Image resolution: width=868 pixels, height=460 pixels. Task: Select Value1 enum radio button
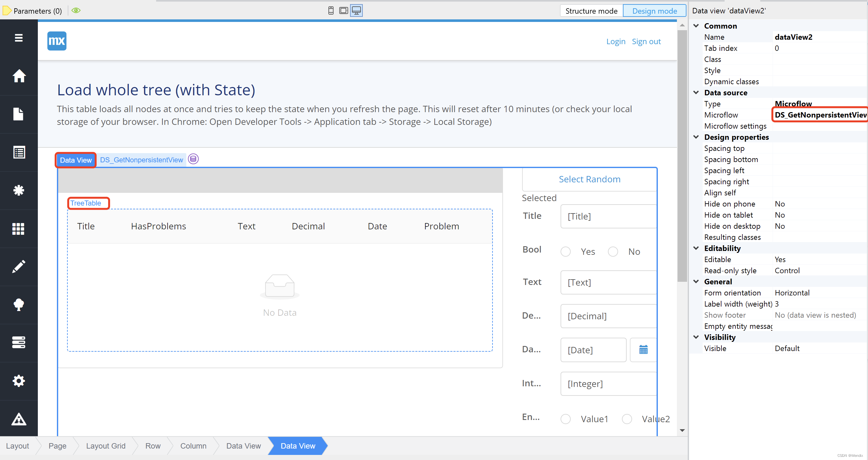tap(565, 419)
